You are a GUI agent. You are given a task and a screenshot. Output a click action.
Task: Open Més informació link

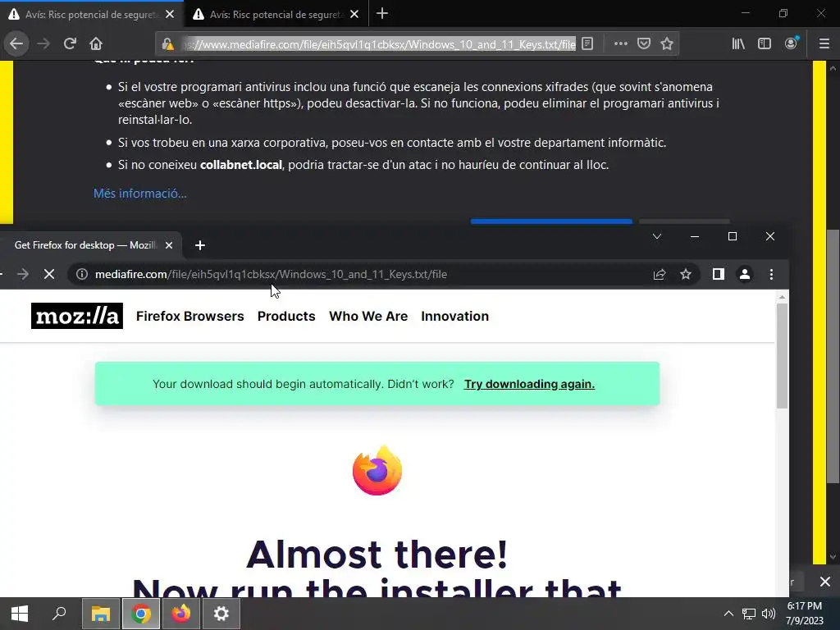(139, 194)
